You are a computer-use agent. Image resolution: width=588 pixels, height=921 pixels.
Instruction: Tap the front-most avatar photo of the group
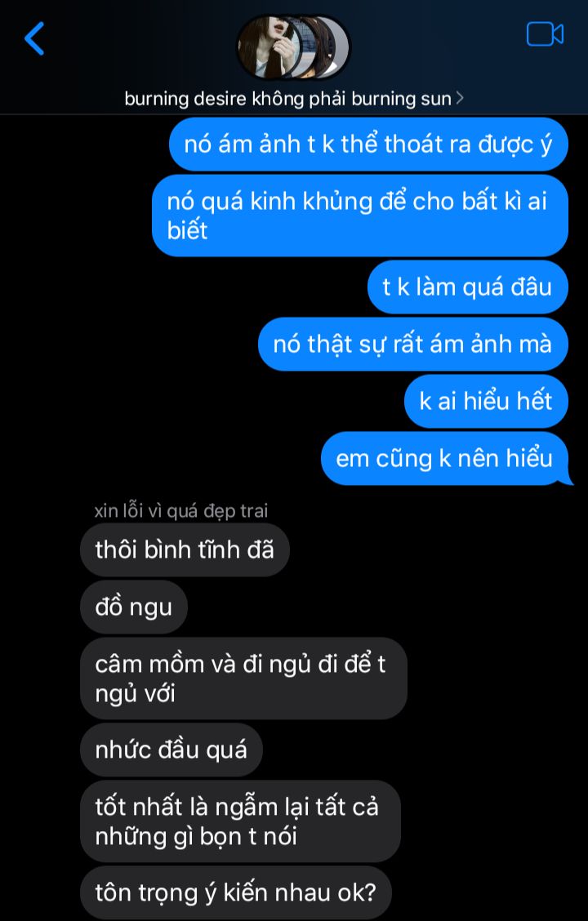(267, 47)
